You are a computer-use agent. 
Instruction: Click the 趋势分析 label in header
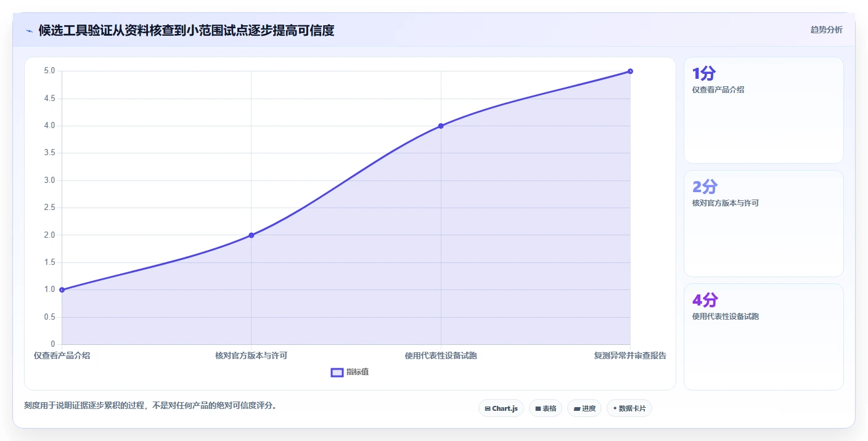[826, 30]
